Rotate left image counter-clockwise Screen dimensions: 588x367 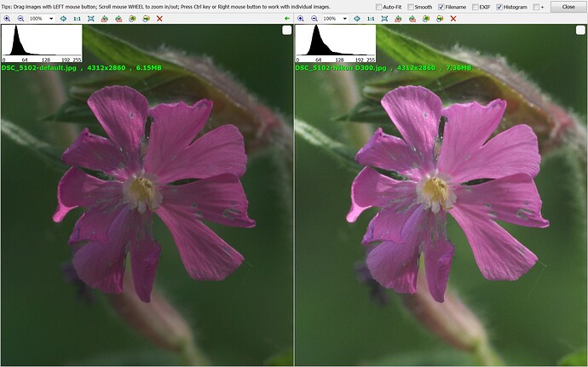pyautogui.click(x=105, y=19)
